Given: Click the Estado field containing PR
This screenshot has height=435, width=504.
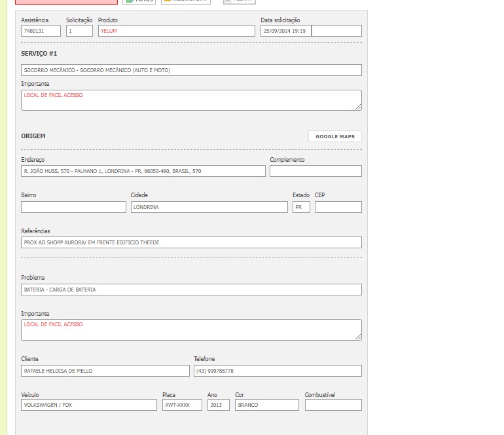Looking at the screenshot, I should (x=301, y=207).
